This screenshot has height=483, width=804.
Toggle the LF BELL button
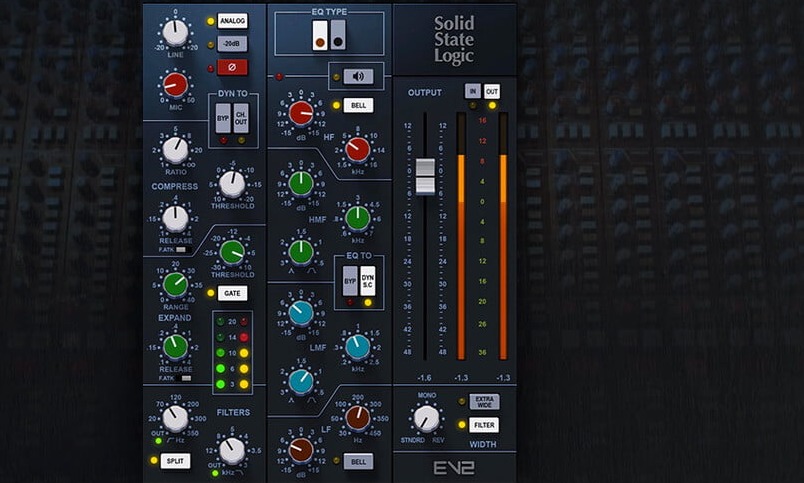pos(358,461)
